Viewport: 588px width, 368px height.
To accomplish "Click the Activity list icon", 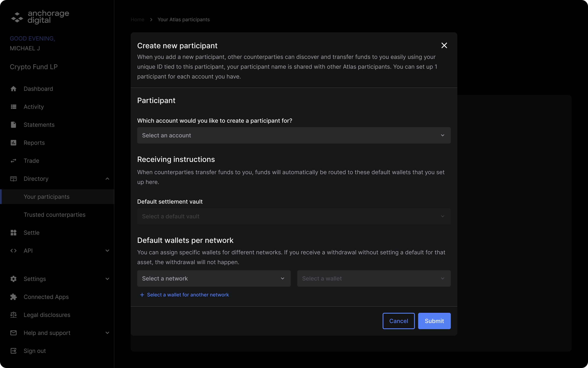I will (x=14, y=107).
